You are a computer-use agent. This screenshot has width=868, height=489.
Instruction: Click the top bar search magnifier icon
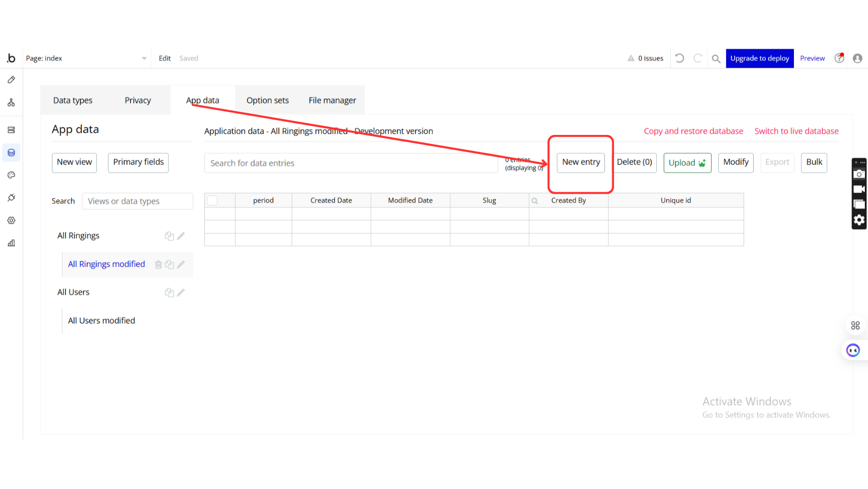[716, 59]
